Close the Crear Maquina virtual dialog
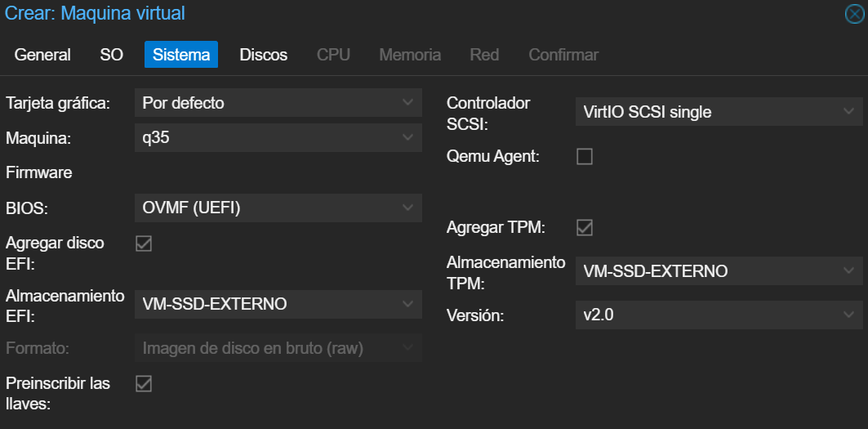This screenshot has width=868, height=429. pyautogui.click(x=855, y=14)
